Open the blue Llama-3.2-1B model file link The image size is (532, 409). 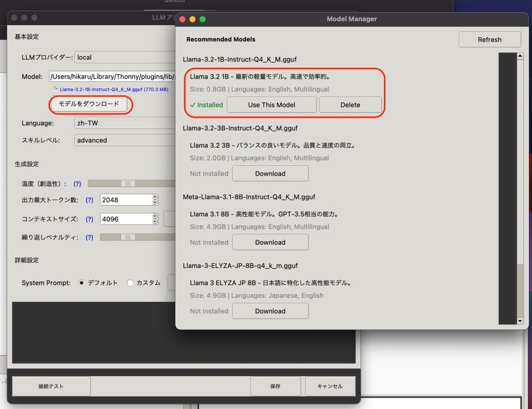point(114,89)
